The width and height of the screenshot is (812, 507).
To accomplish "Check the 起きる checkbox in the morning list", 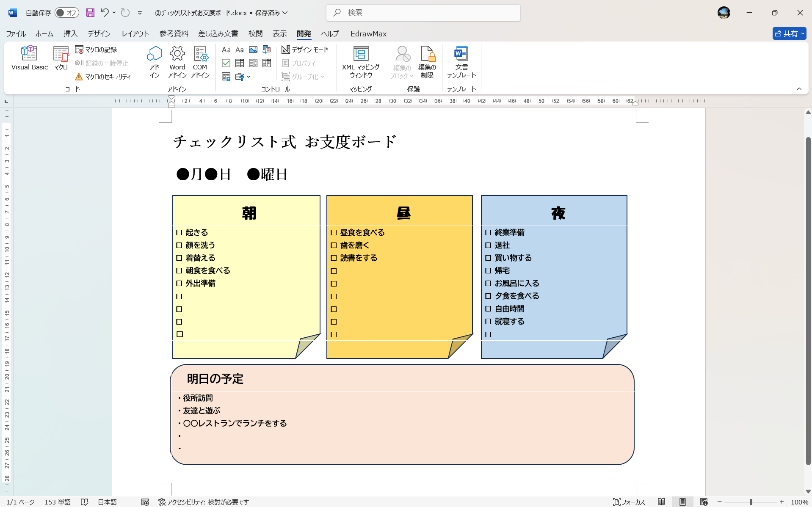I will [x=179, y=232].
